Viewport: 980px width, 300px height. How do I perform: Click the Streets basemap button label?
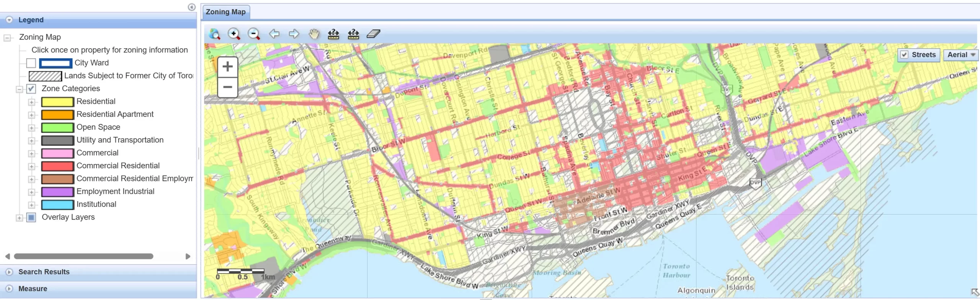(923, 55)
